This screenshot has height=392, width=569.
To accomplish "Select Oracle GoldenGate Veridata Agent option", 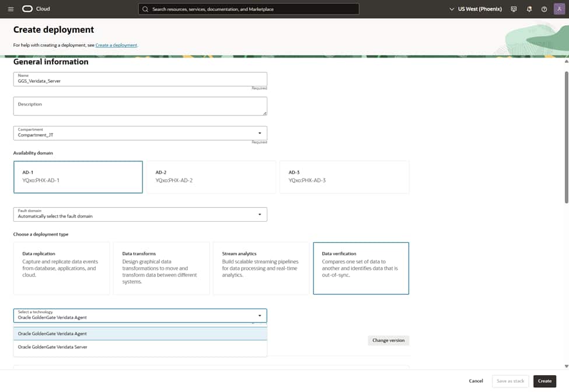I will pos(140,334).
